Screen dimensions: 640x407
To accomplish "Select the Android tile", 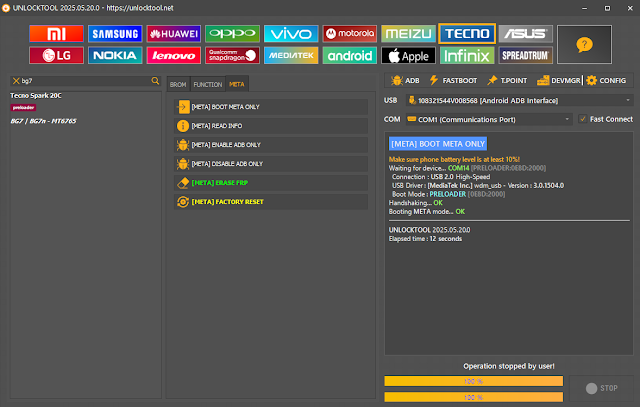I will [x=350, y=55].
